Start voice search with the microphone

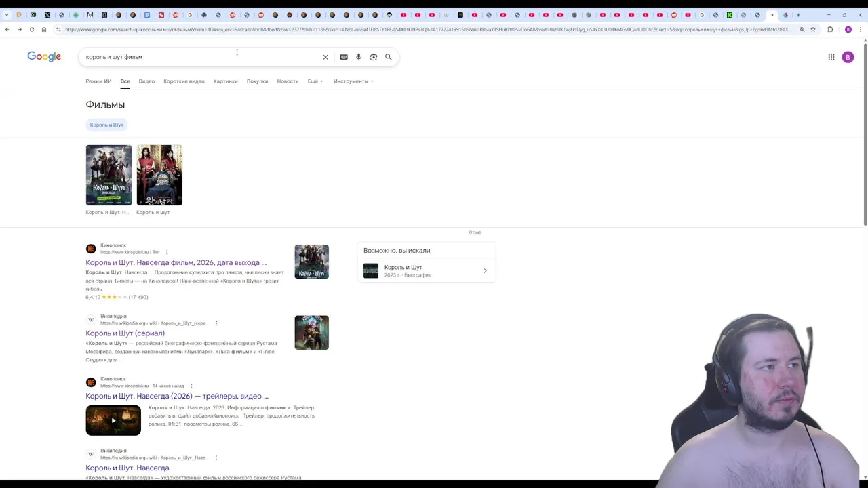tap(359, 57)
